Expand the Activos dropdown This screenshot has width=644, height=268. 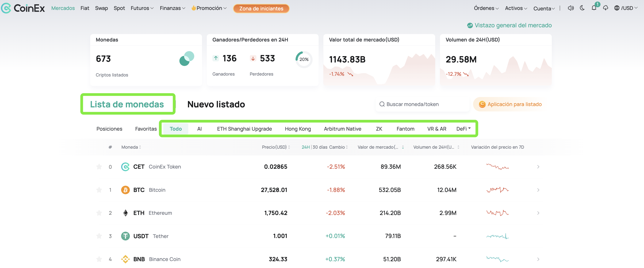(516, 8)
